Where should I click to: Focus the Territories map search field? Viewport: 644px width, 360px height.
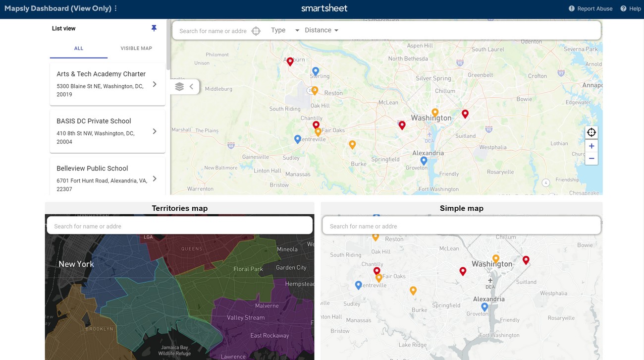coord(179,226)
